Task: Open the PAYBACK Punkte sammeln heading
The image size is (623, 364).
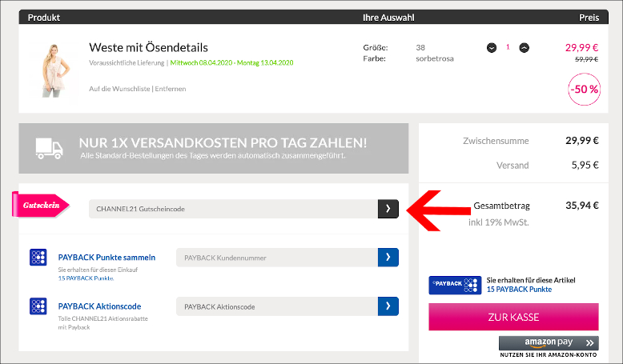Action: pyautogui.click(x=107, y=258)
